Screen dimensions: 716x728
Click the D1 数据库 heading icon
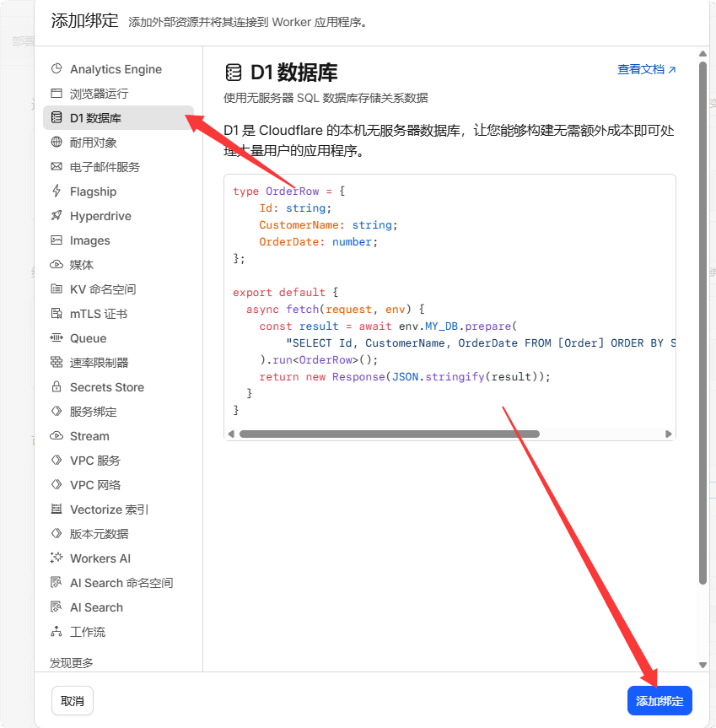(234, 73)
